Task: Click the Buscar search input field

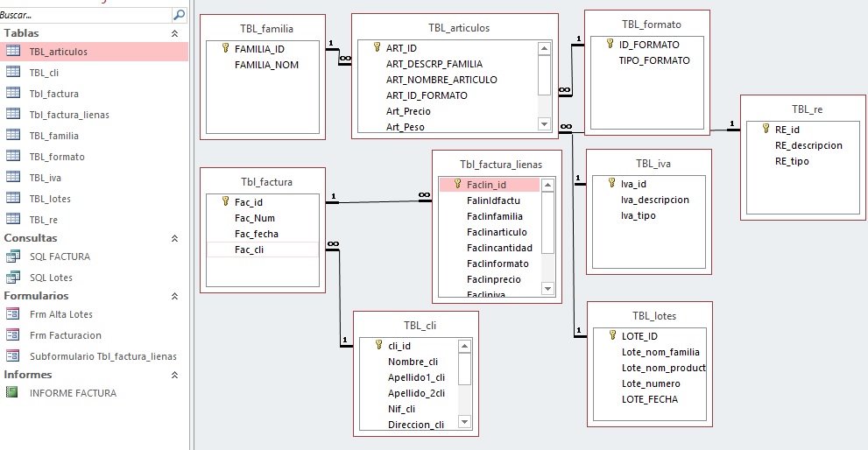Action: click(x=86, y=15)
